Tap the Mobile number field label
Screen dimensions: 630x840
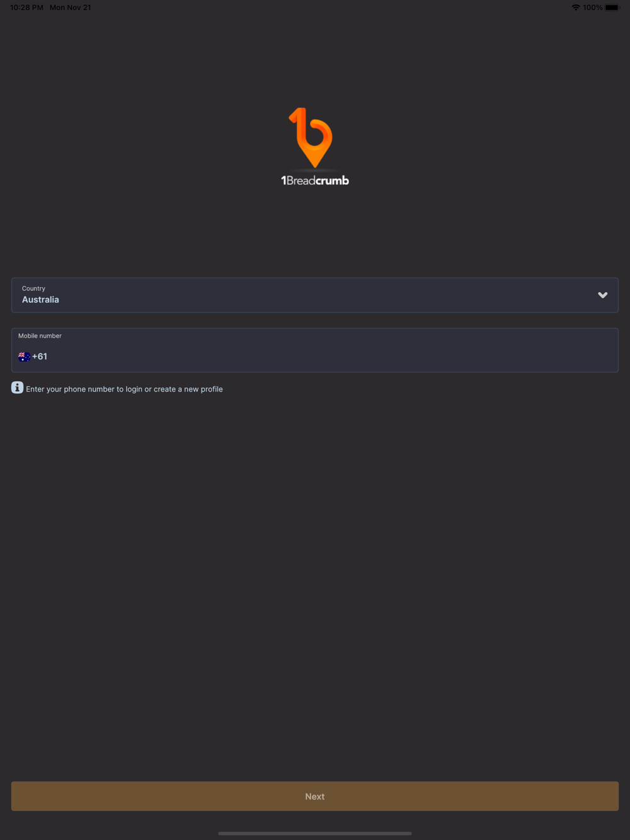tap(40, 336)
